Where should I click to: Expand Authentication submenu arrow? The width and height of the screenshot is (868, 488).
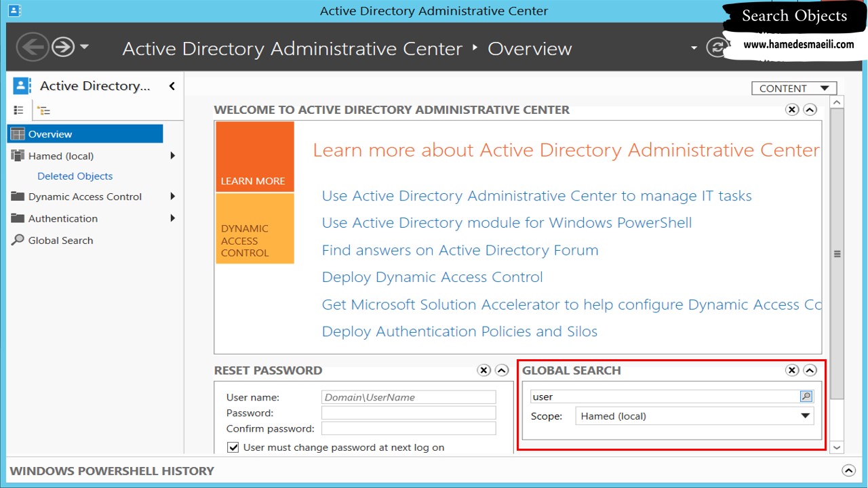(x=172, y=218)
